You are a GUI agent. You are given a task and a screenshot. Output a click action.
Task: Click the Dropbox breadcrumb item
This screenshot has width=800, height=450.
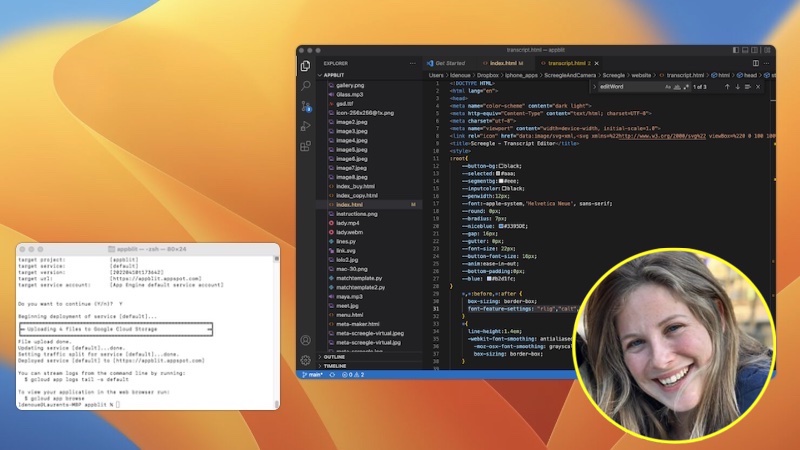click(x=487, y=75)
